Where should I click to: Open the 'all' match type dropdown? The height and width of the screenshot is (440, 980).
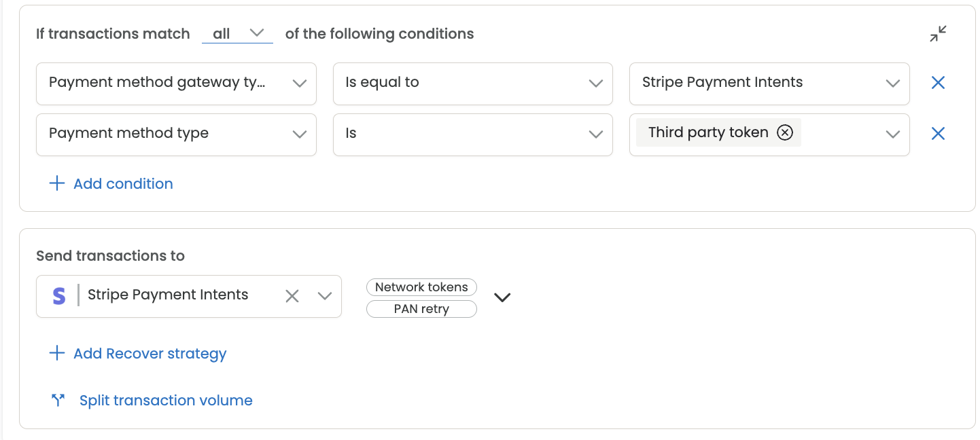coord(237,33)
